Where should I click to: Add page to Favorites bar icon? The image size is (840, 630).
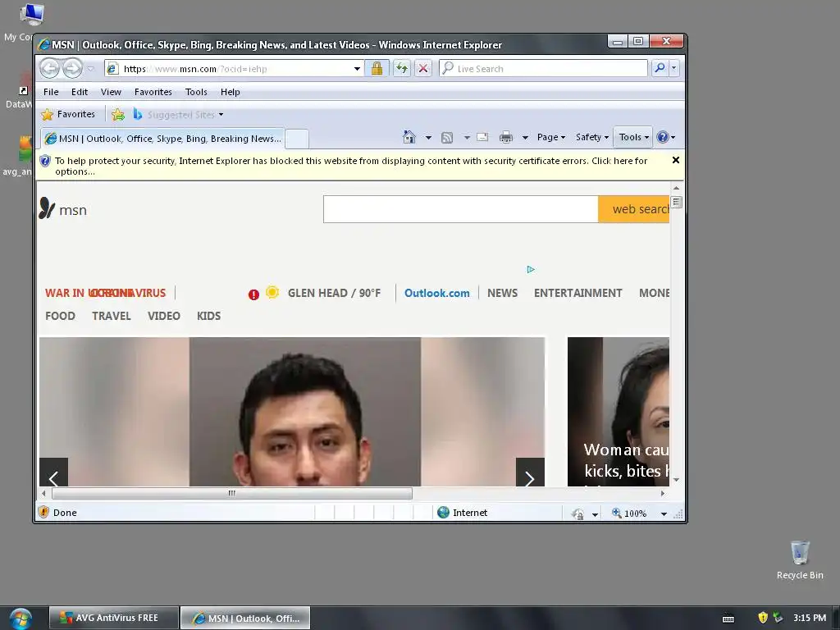[118, 114]
